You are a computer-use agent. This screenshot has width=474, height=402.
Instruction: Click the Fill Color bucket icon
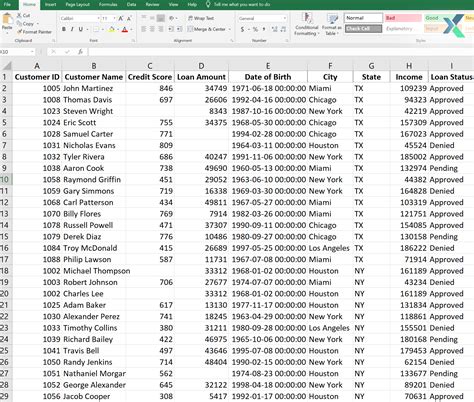pos(111,29)
